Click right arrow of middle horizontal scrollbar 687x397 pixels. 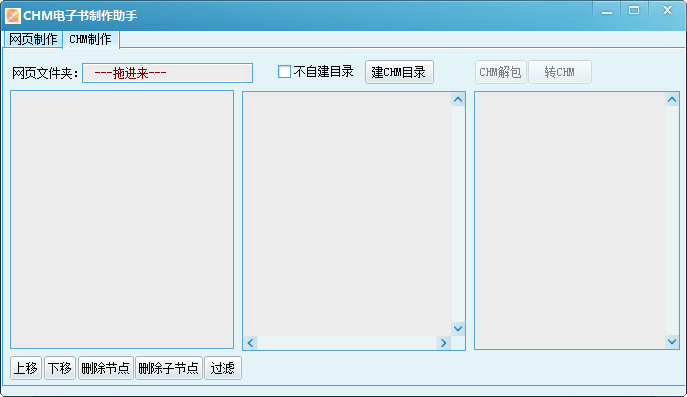click(x=443, y=343)
